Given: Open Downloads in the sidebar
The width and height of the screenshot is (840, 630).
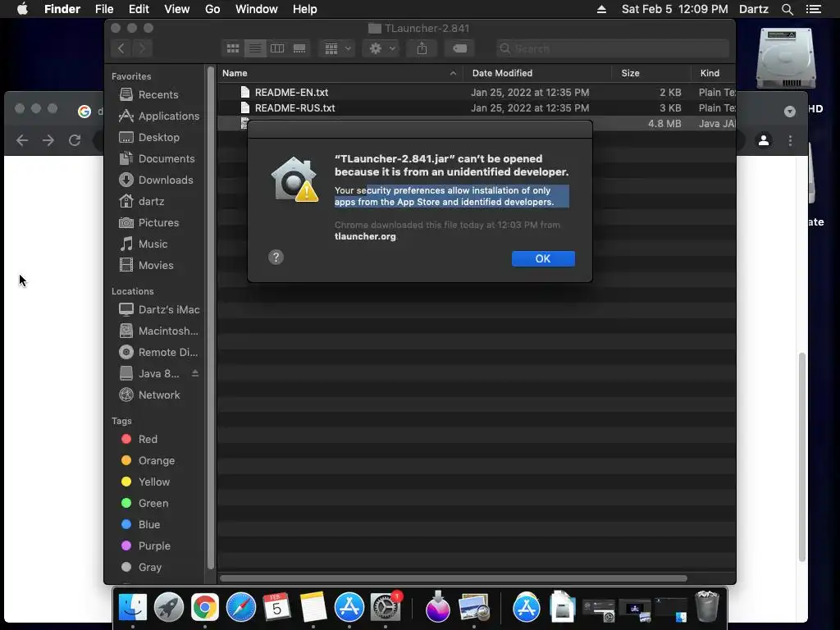Looking at the screenshot, I should [x=154, y=180].
